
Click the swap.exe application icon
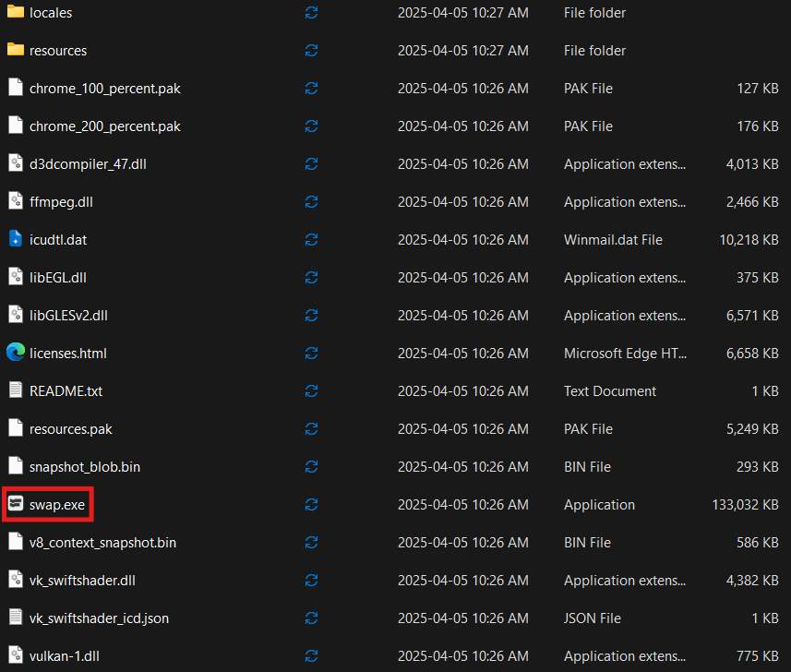(16, 503)
